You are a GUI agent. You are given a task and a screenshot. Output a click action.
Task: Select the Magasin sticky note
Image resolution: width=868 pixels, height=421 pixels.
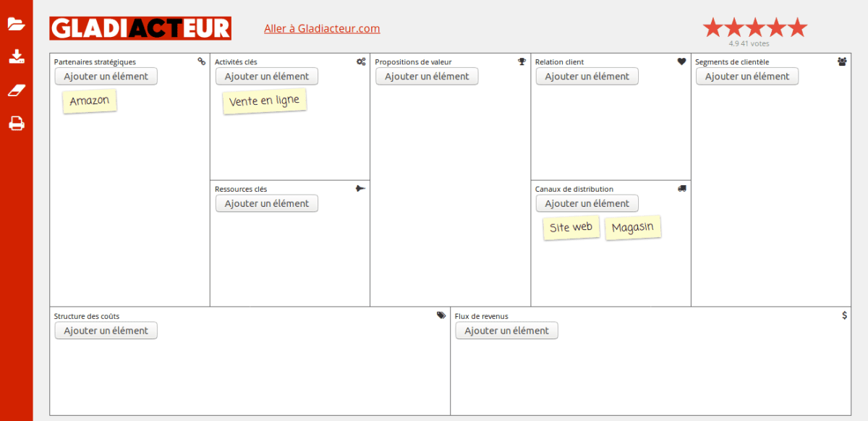[x=633, y=228]
